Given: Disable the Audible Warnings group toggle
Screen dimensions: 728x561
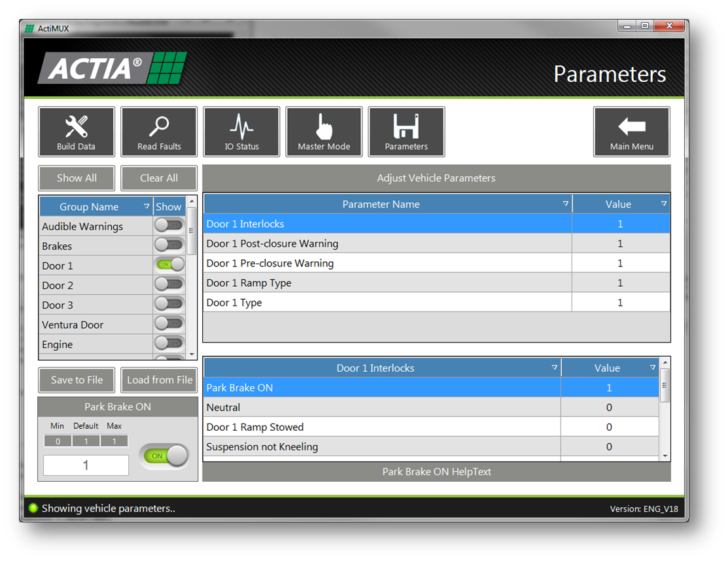Looking at the screenshot, I should tap(169, 225).
